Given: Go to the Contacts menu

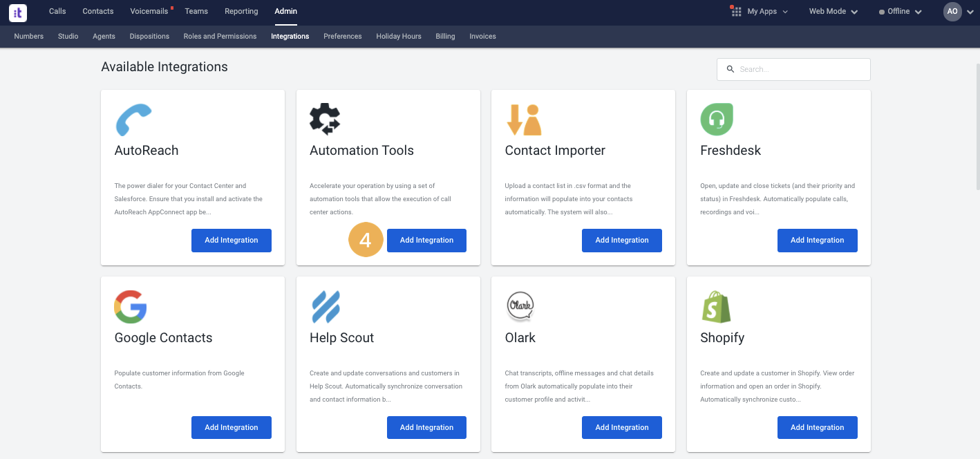Looking at the screenshot, I should point(98,11).
